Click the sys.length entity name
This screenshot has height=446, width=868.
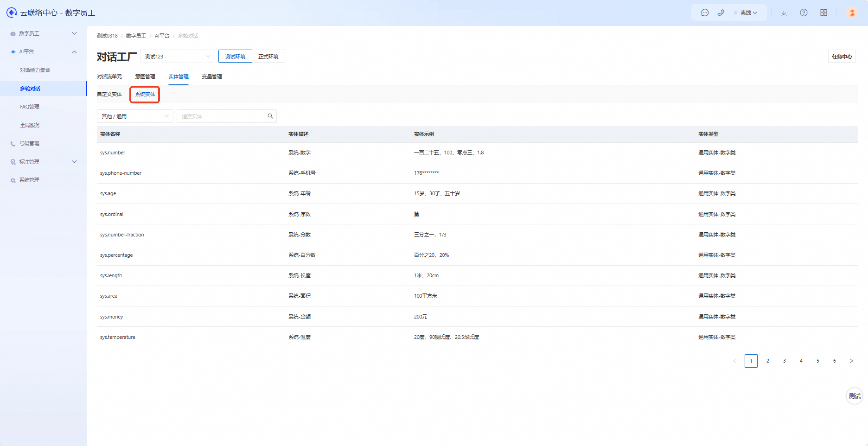[x=111, y=275]
